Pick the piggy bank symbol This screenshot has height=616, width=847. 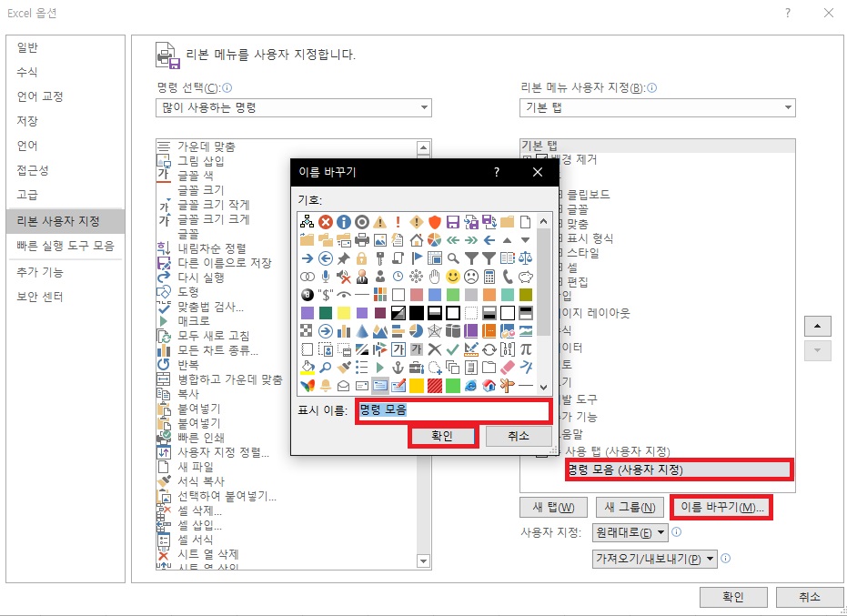tap(525, 277)
